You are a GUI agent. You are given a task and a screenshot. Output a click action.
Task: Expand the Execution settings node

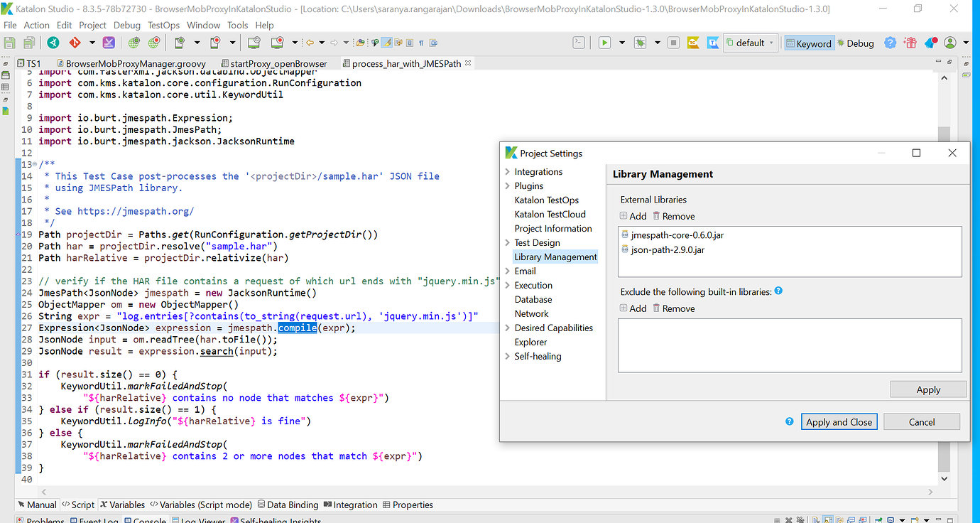[x=508, y=285]
